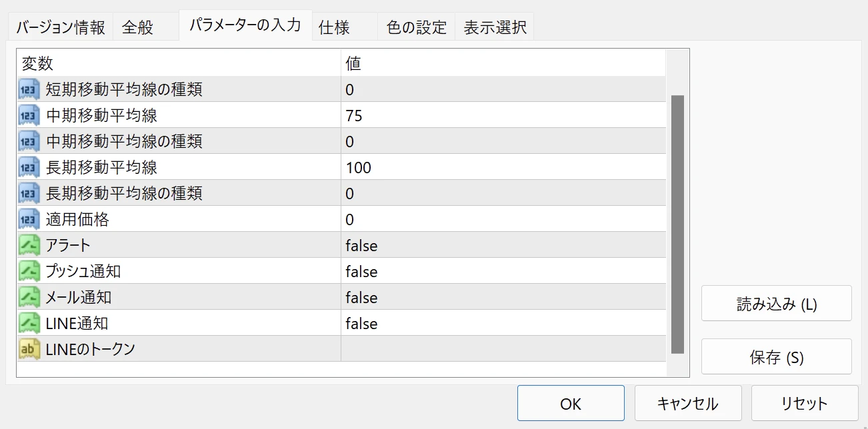Click the yellow string icon beside LINEのトークン
The height and width of the screenshot is (429, 868).
pos(29,349)
